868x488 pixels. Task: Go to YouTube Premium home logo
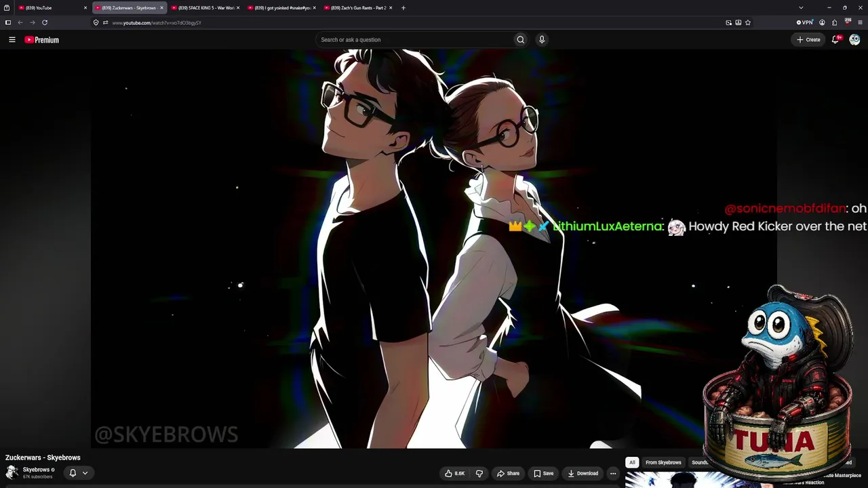point(41,40)
